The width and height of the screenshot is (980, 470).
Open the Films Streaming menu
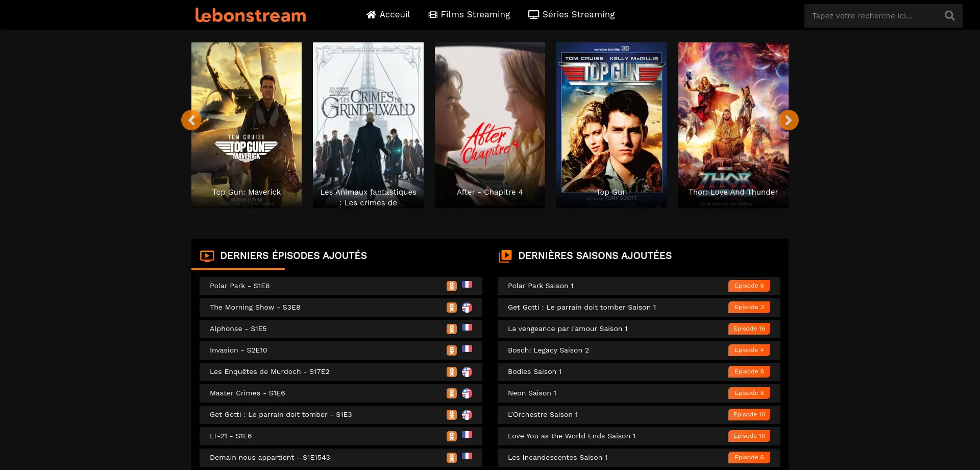(x=469, y=14)
